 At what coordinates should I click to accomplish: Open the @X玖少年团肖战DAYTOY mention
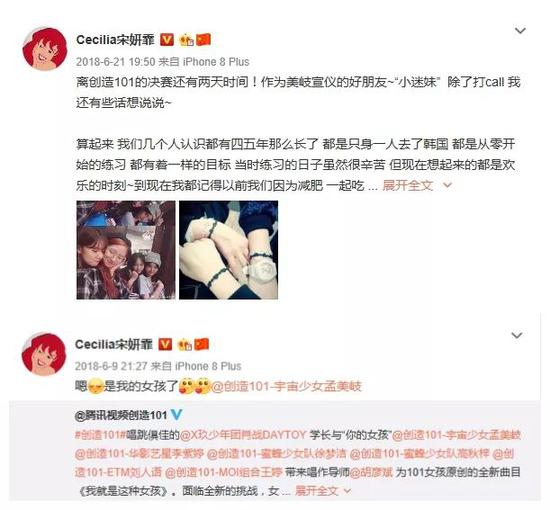click(243, 435)
